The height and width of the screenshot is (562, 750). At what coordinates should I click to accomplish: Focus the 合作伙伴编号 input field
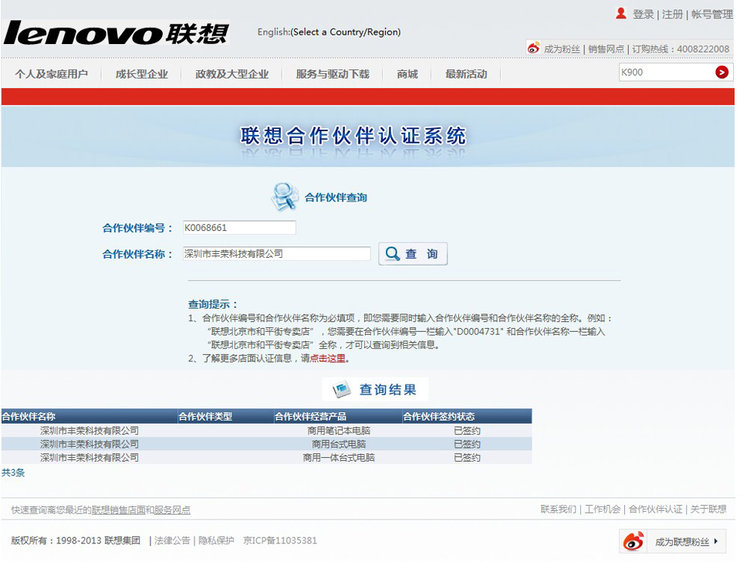pos(239,228)
